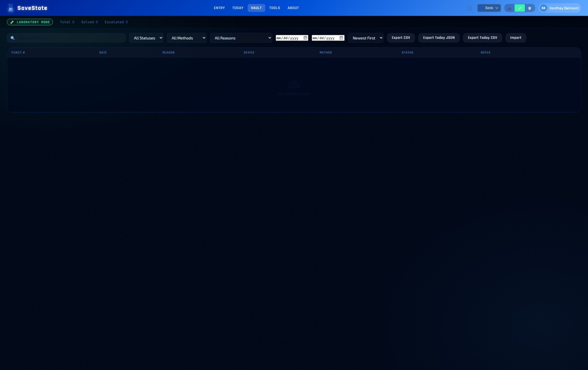
Task: Open the Tools tab
Action: (x=274, y=8)
